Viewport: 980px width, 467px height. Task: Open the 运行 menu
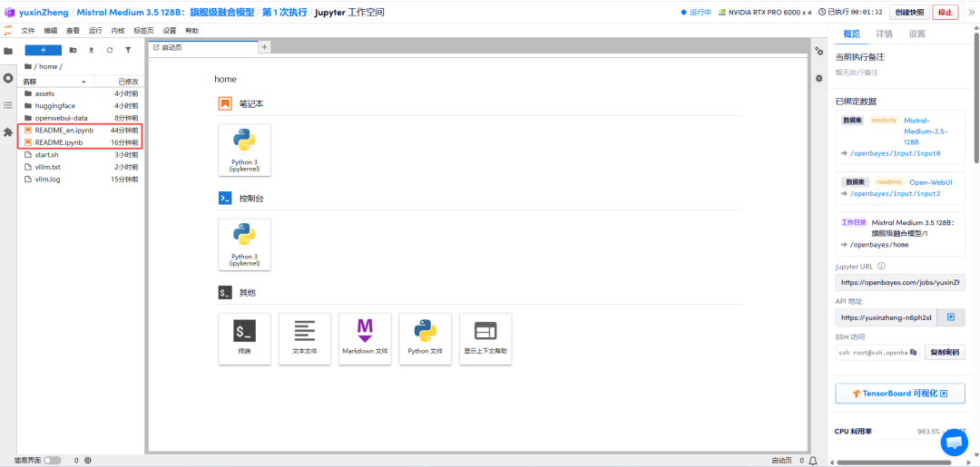coord(95,31)
